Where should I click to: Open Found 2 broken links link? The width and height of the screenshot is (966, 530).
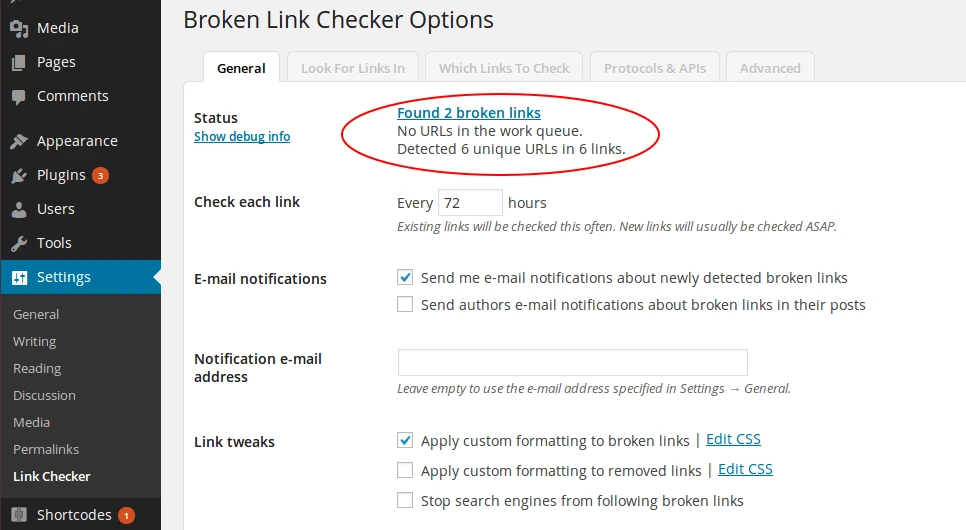tap(469, 113)
